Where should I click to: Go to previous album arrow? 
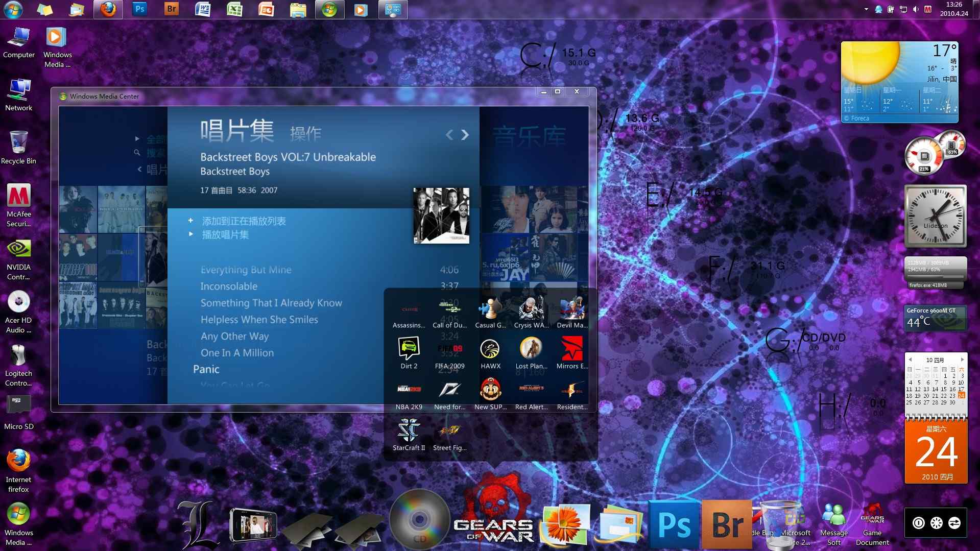click(449, 135)
